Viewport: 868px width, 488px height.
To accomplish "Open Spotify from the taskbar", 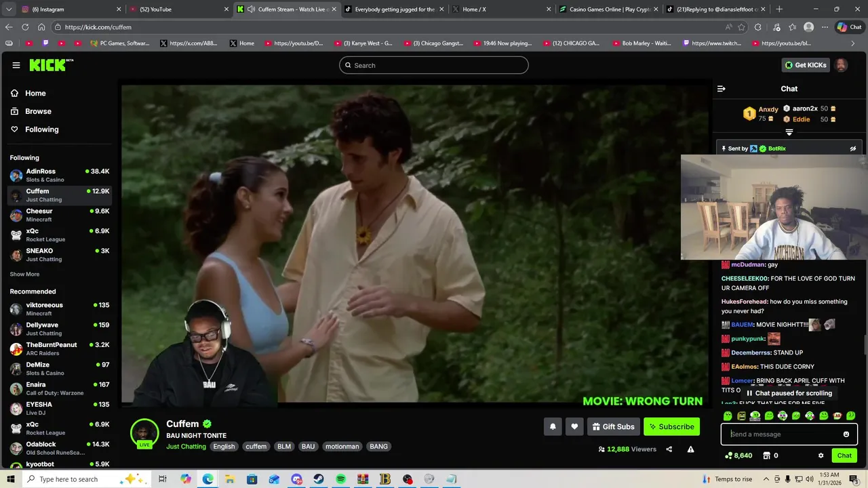I will tap(341, 479).
